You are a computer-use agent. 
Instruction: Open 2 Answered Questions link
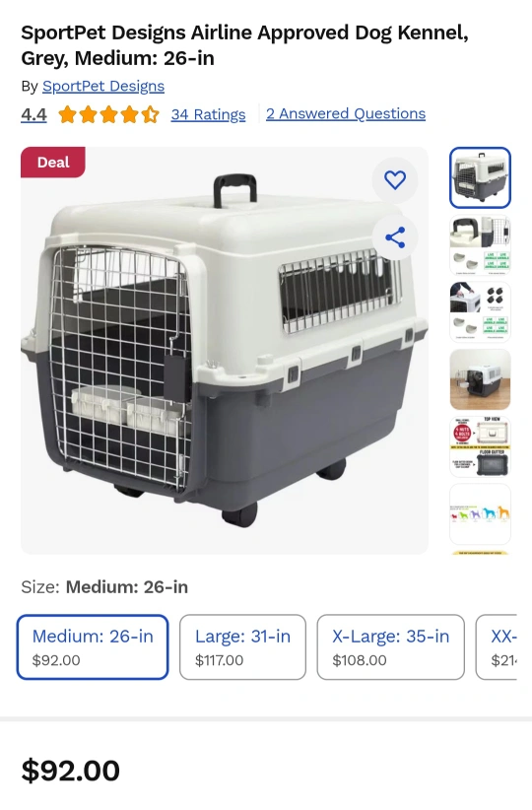coord(346,113)
